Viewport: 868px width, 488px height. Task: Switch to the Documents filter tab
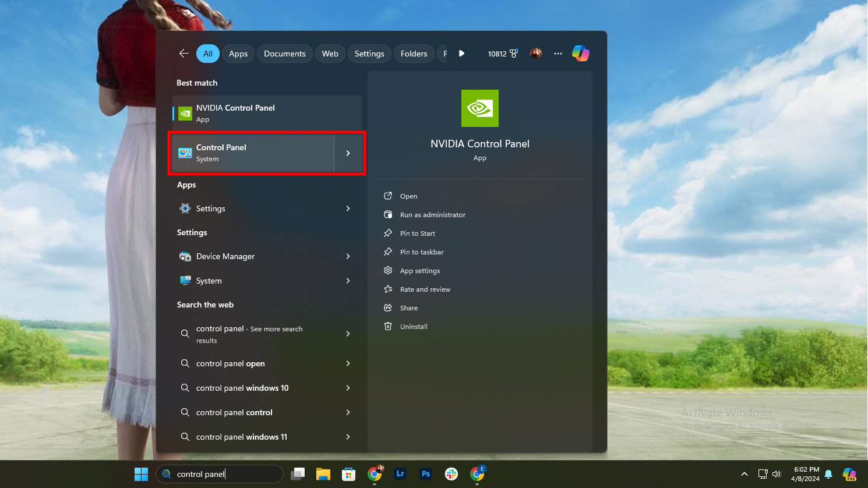click(x=284, y=54)
